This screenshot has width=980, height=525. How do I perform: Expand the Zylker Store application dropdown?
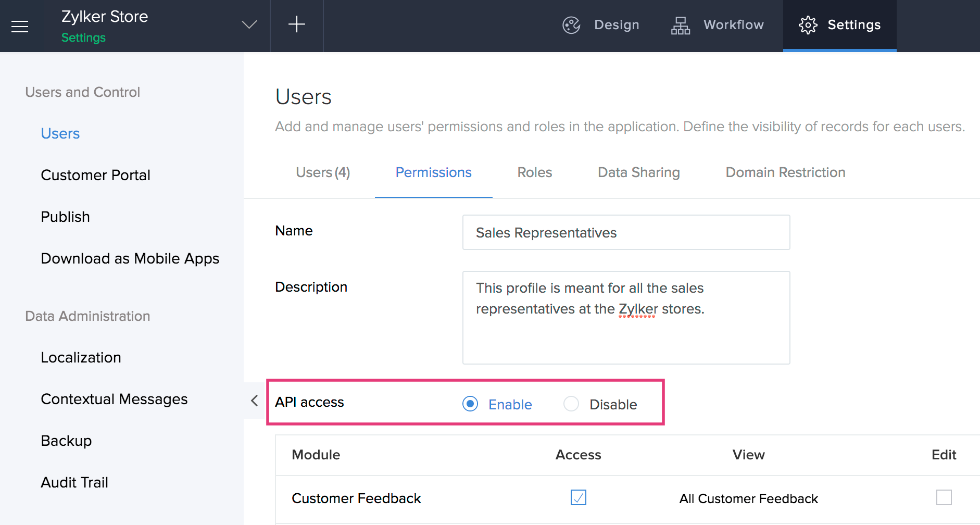coord(249,25)
